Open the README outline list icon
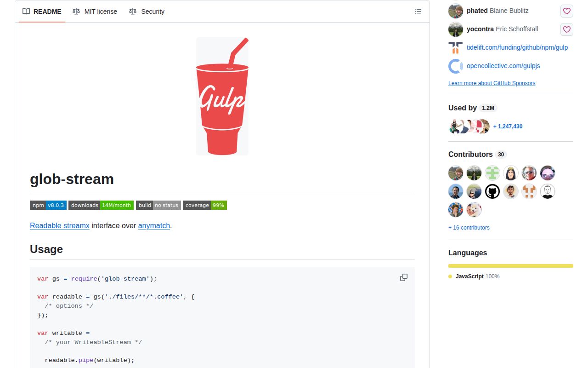The image size is (588, 368). (418, 11)
